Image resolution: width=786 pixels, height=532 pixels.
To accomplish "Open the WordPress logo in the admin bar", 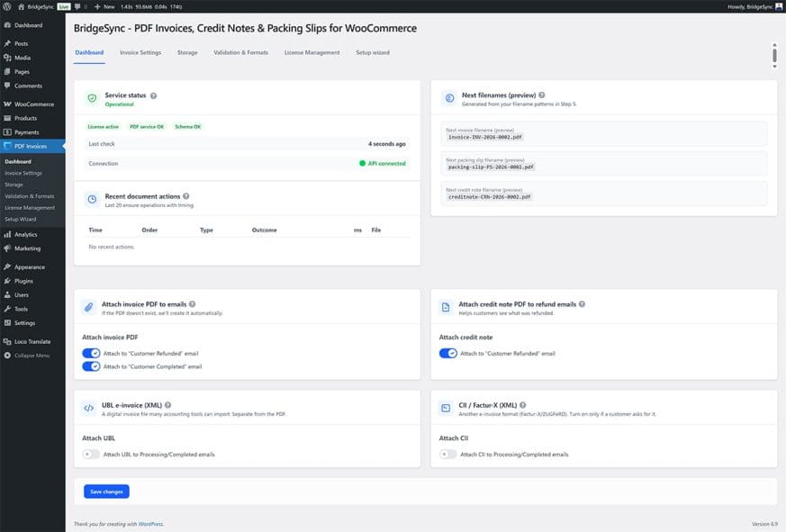I will (x=7, y=5).
